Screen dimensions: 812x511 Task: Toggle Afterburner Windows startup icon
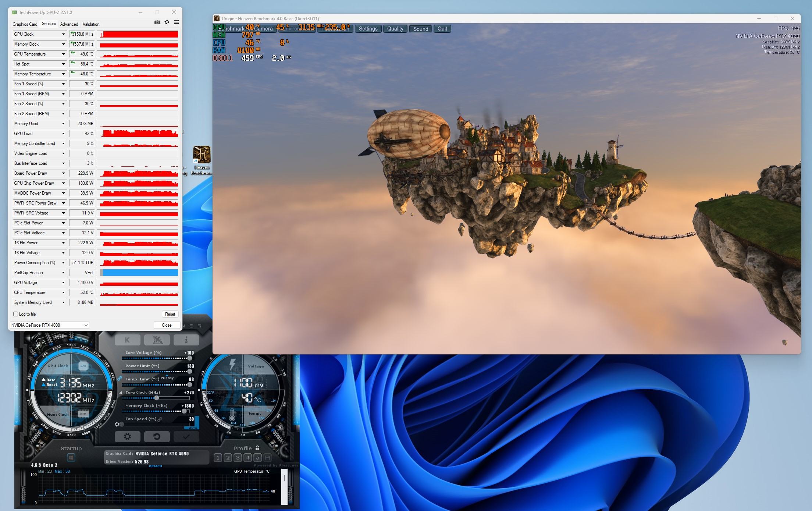pyautogui.click(x=71, y=458)
